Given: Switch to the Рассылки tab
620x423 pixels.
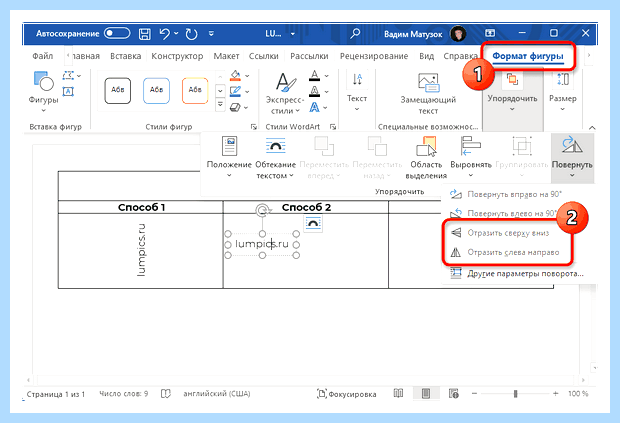Looking at the screenshot, I should click(x=309, y=56).
